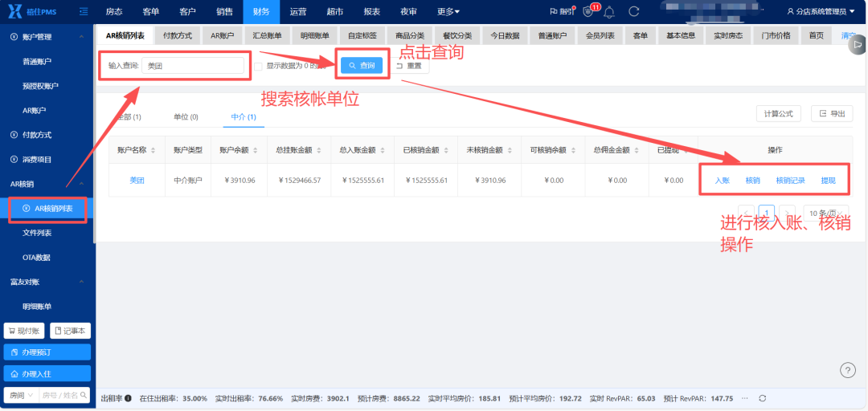The width and height of the screenshot is (868, 411).
Task: Open 文件列表 in the sidebar
Action: click(37, 233)
